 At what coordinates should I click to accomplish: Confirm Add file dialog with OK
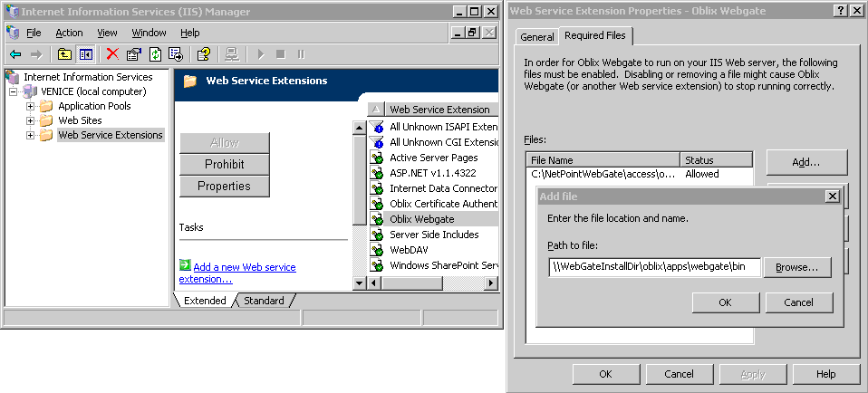click(725, 302)
